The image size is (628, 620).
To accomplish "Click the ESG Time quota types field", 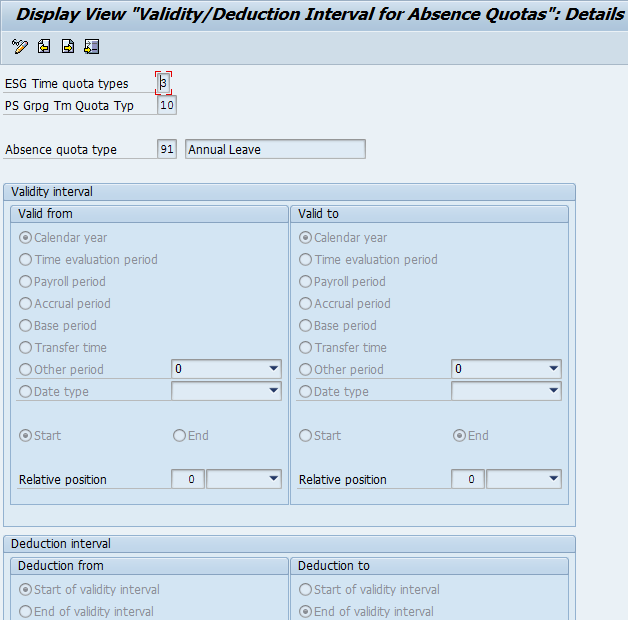I will point(164,84).
